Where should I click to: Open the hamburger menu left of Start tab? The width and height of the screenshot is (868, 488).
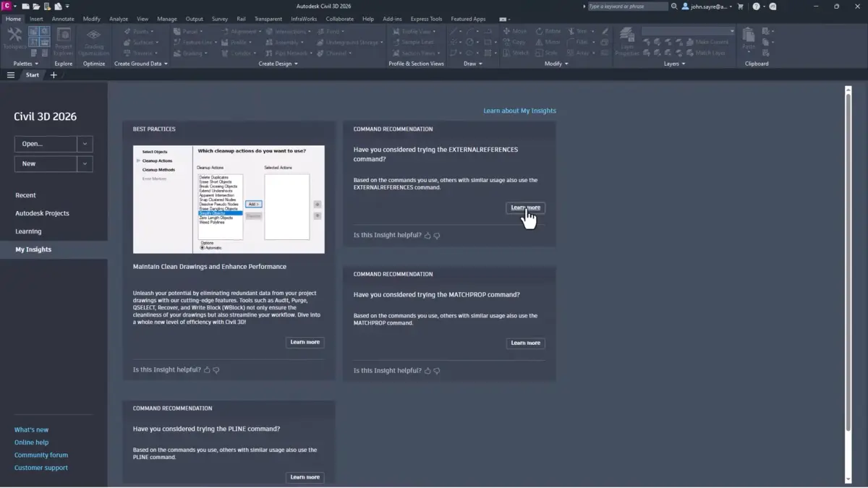click(x=11, y=75)
